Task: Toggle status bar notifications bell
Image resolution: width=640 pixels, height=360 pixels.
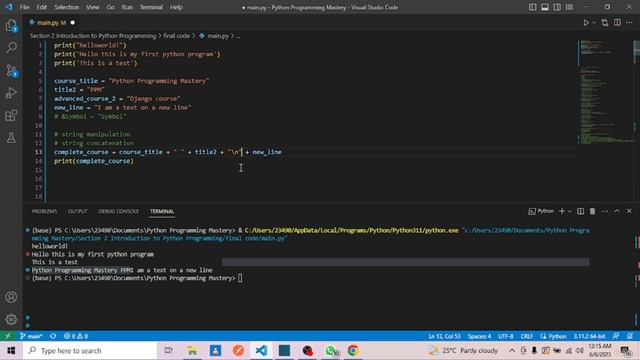Action: point(630,336)
